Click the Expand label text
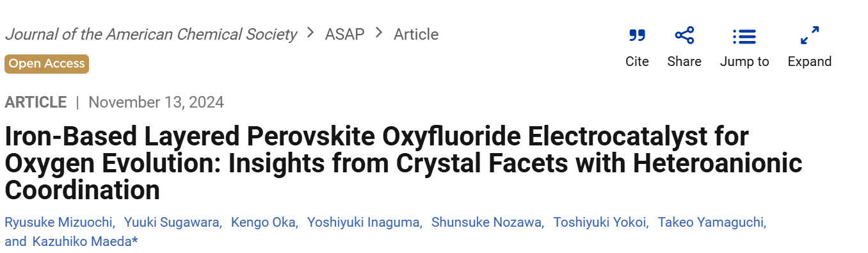Viewport: 868px width, 253px height. click(810, 61)
